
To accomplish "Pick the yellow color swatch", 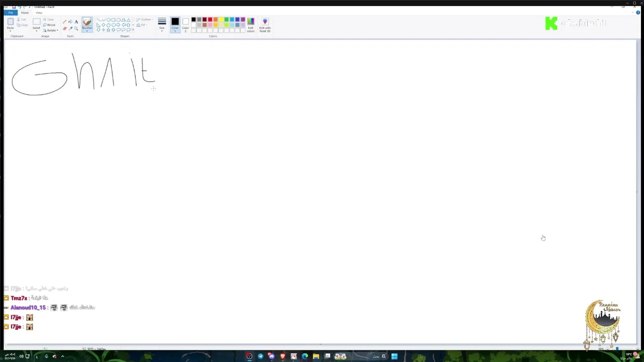I will [221, 19].
